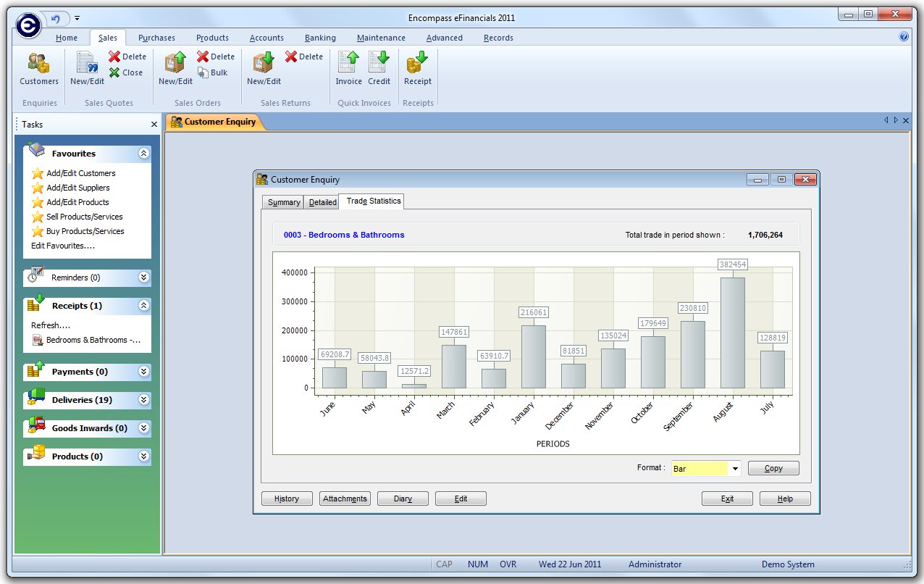The width and height of the screenshot is (924, 584).
Task: Click the September bar in chart
Action: click(692, 354)
